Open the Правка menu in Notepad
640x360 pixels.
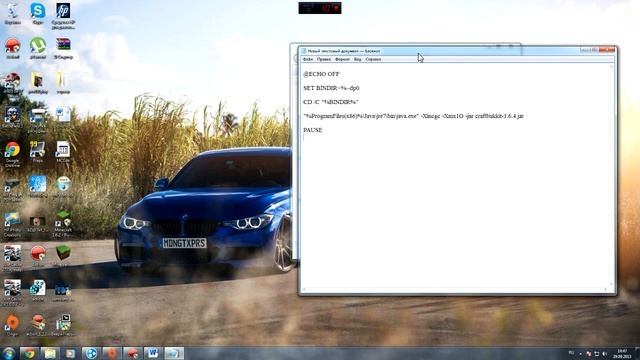(324, 59)
